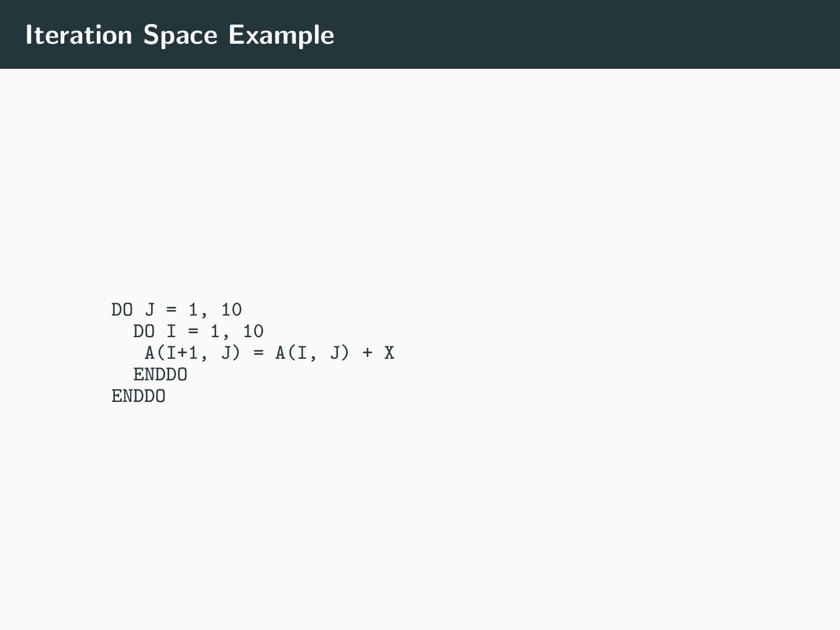Viewport: 840px width, 630px height.
Task: Click the upper bound 10 of the I loop
Action: click(253, 331)
